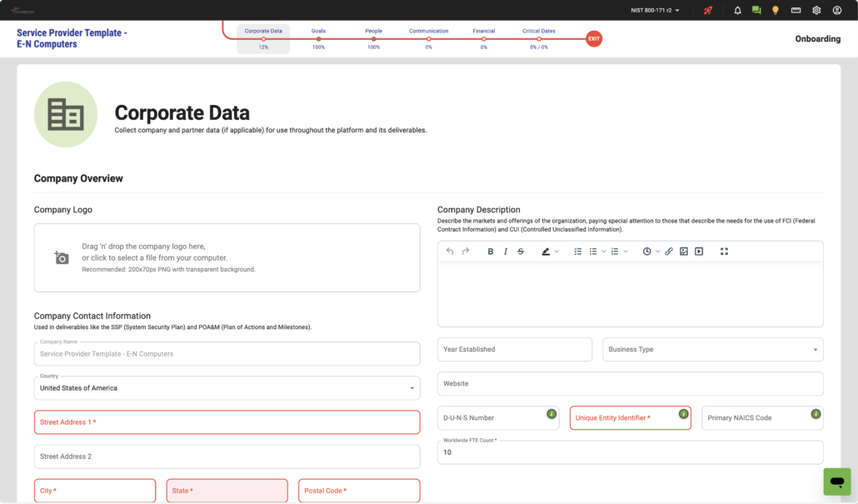858x504 pixels.
Task: Click the undo arrow in description editor
Action: pyautogui.click(x=450, y=252)
